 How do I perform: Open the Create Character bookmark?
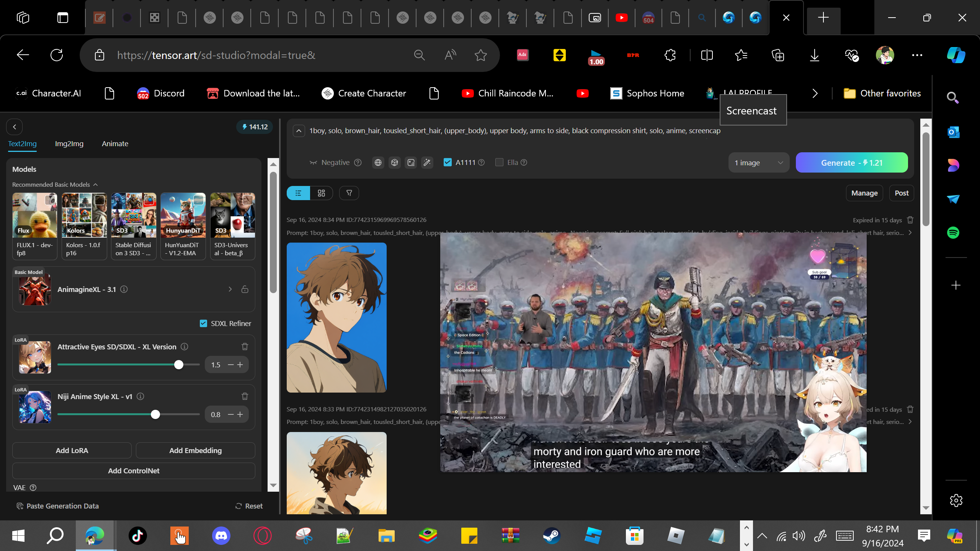point(364,93)
